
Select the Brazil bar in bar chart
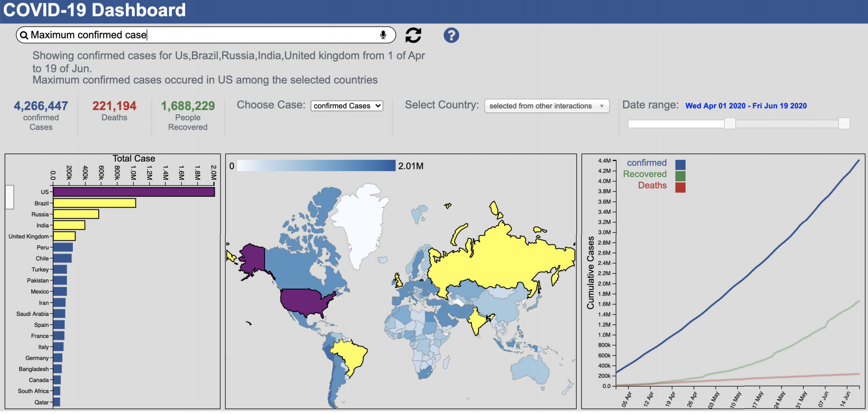click(94, 203)
